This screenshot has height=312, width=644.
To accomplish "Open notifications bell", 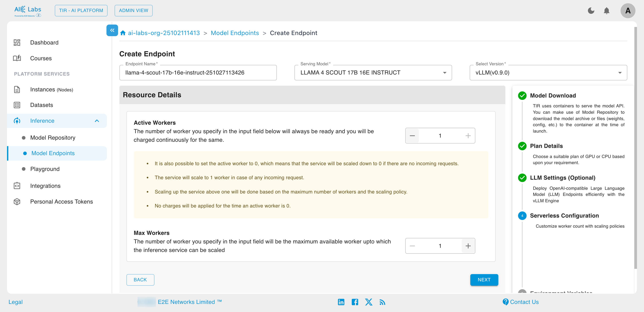I will click(x=607, y=11).
